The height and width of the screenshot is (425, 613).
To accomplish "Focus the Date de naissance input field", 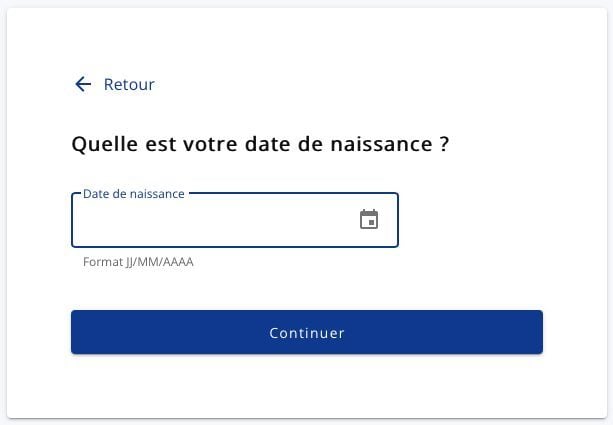I will 235,220.
